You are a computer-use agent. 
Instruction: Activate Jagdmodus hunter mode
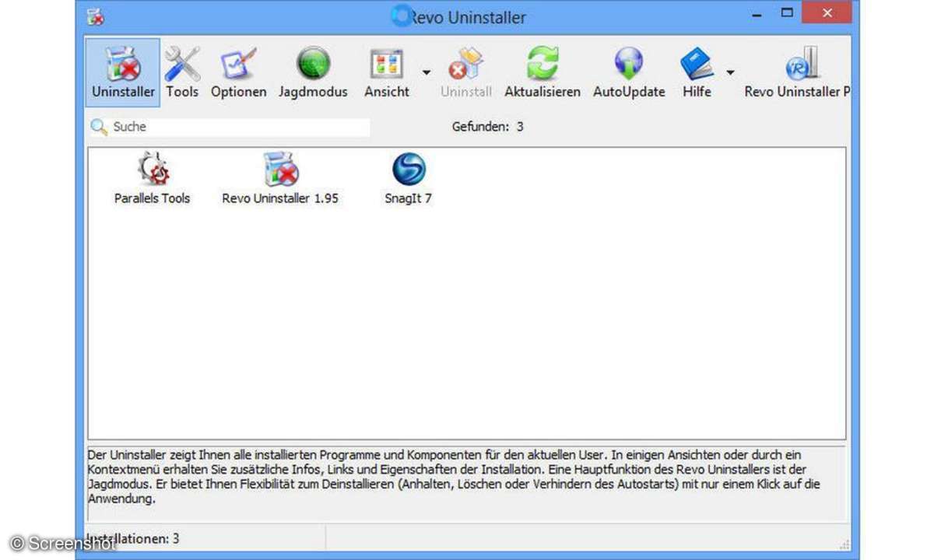[x=314, y=72]
